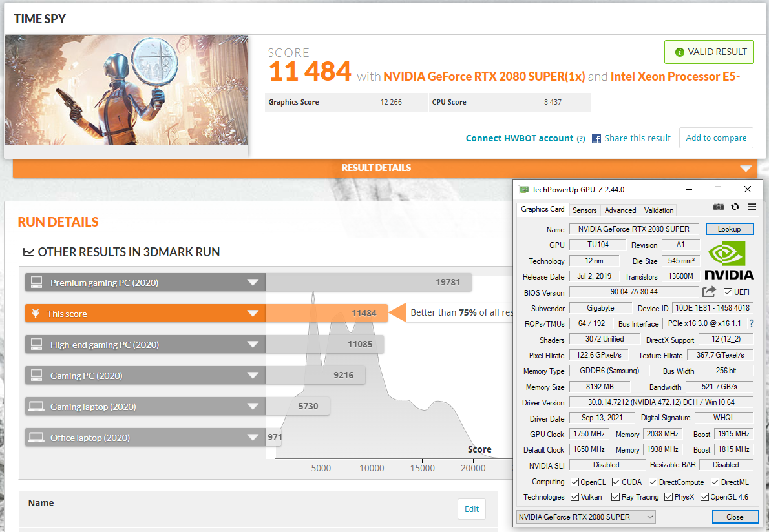769x532 pixels.
Task: Expand the Premium gaming PC (2020) row
Action: [253, 283]
